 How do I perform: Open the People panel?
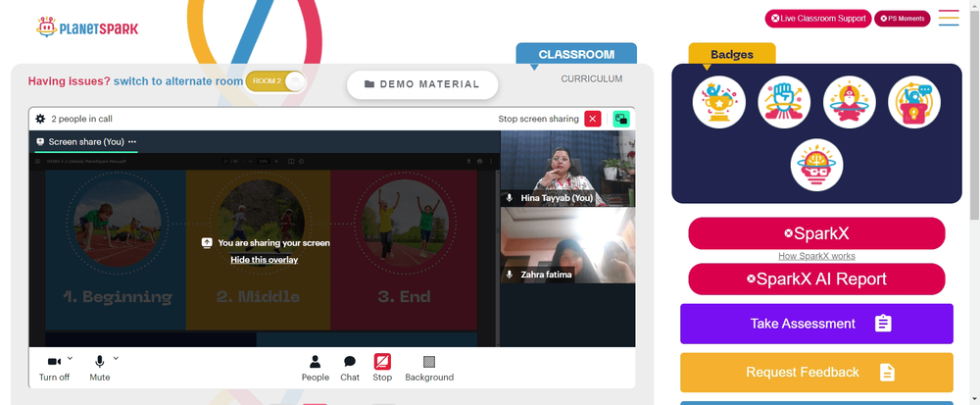315,368
